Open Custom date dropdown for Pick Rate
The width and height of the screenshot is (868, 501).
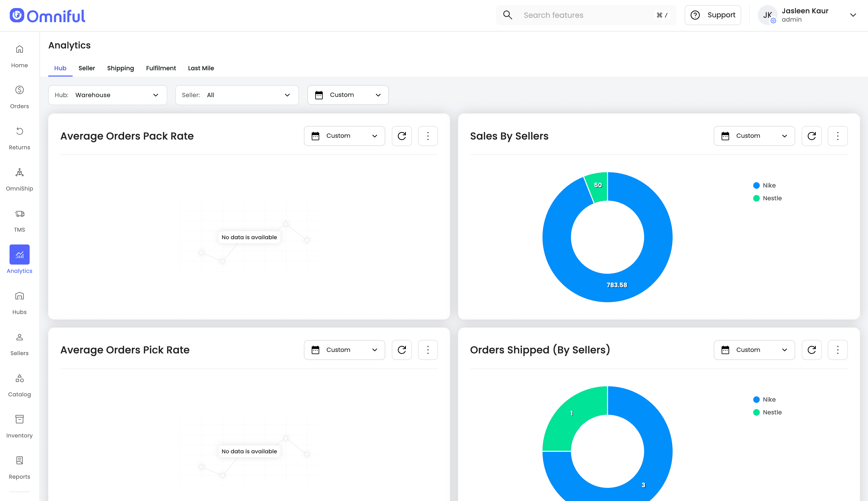pyautogui.click(x=344, y=350)
